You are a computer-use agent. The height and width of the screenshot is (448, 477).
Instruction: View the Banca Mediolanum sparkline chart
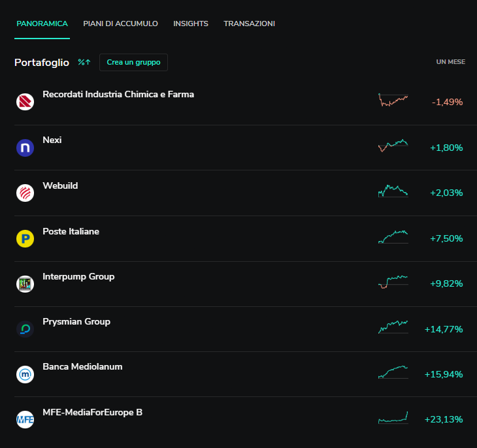point(393,372)
